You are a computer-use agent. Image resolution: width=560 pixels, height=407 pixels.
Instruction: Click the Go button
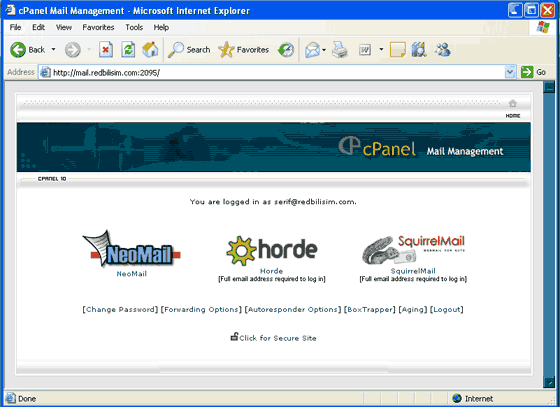click(533, 72)
